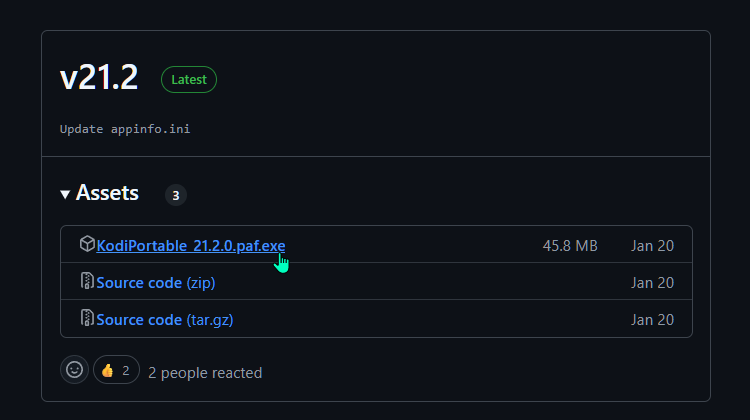The height and width of the screenshot is (420, 750).
Task: Click the green Latest badge
Action: point(189,79)
